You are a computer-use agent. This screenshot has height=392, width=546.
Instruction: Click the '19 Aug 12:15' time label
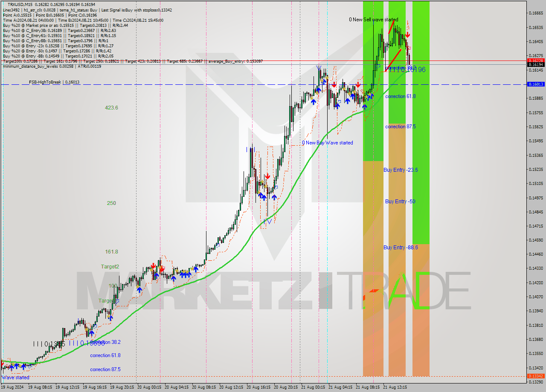pyautogui.click(x=67, y=387)
